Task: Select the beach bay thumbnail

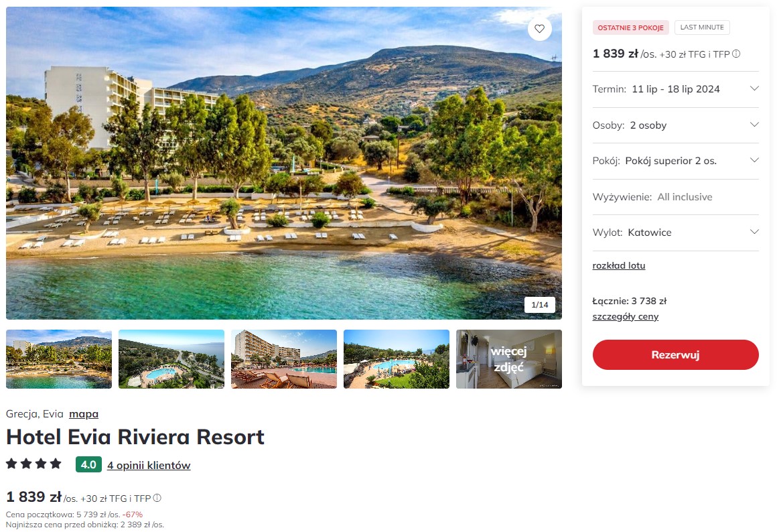Action: click(x=59, y=359)
